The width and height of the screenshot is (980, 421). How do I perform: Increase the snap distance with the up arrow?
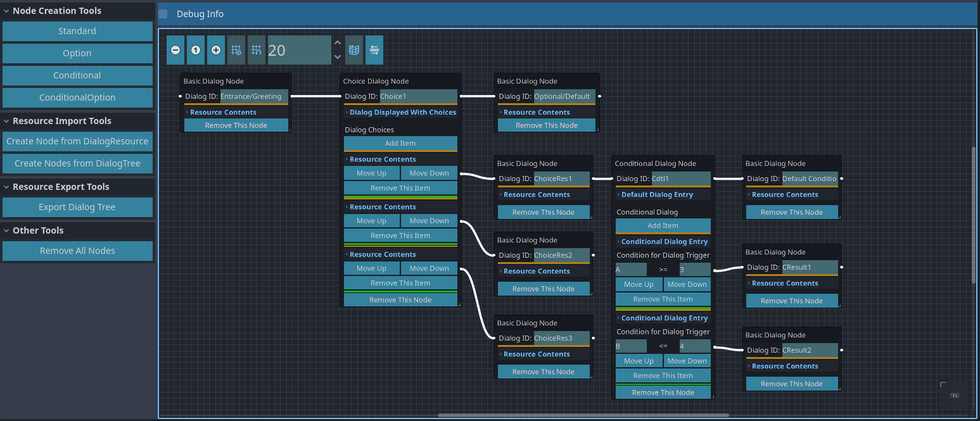338,43
